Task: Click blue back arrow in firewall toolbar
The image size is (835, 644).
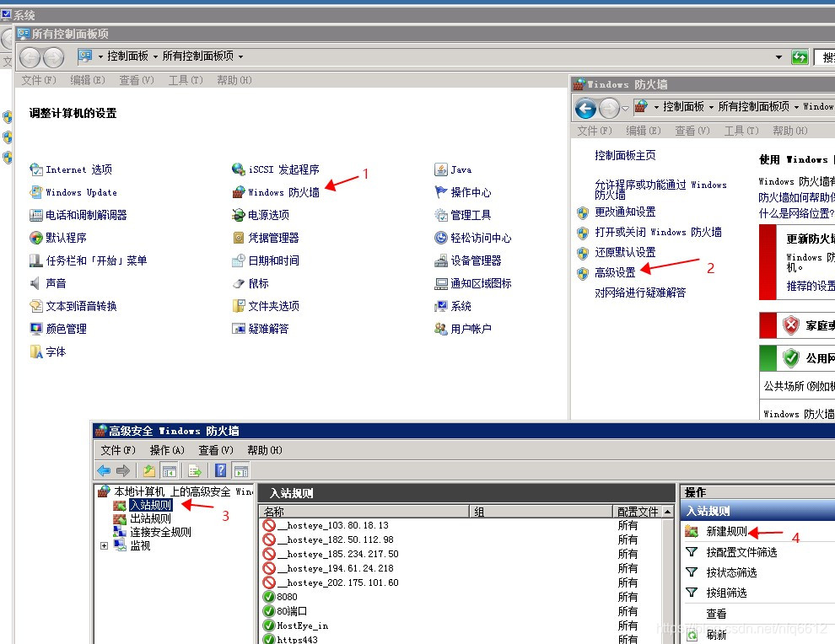Action: tap(104, 470)
